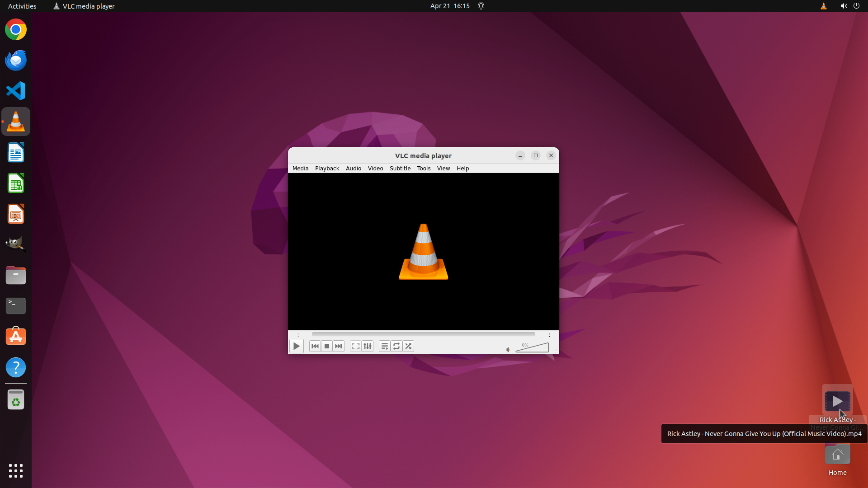868x488 pixels.
Task: Click the playback seek bar
Action: (423, 334)
